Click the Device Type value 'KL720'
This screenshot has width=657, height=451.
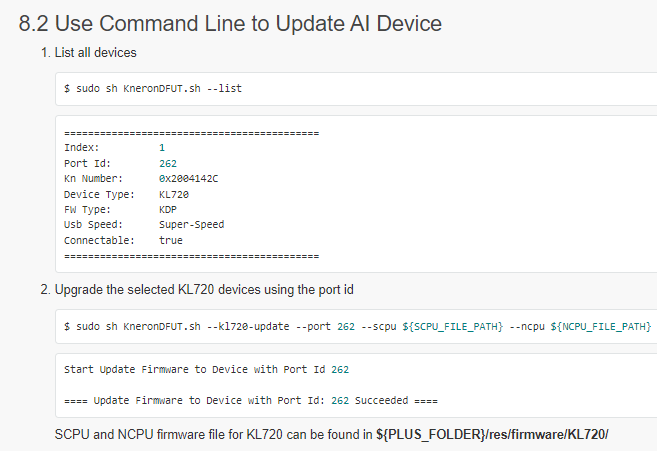coord(174,194)
